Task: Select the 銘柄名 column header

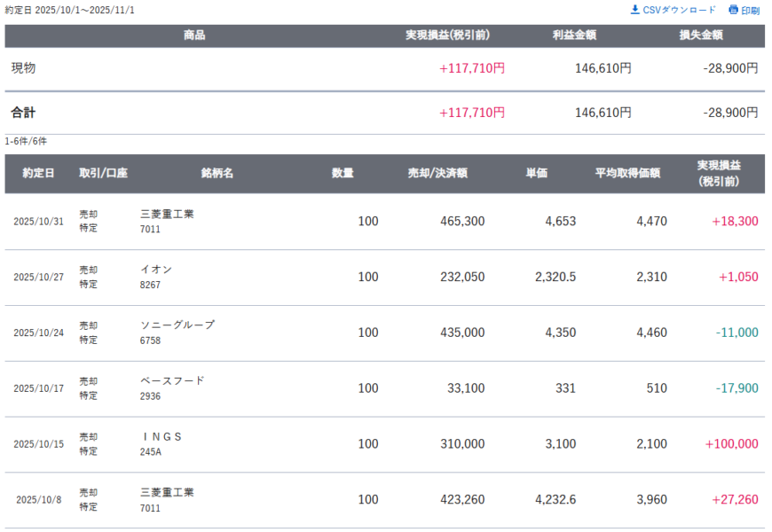Action: point(217,173)
